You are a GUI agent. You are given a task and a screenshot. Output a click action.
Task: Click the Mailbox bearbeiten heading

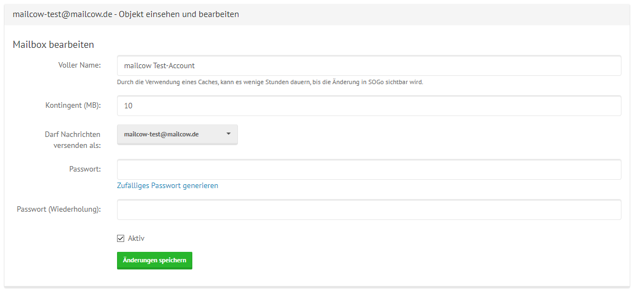click(x=53, y=45)
